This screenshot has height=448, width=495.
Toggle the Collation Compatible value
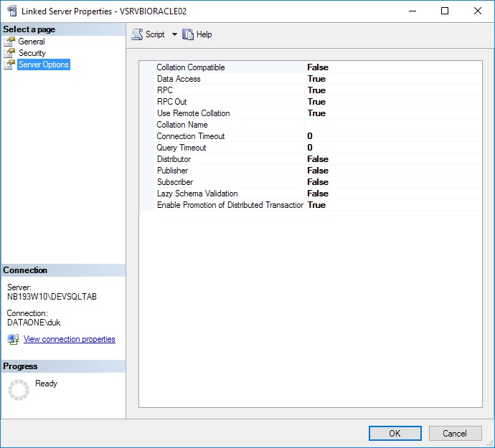pyautogui.click(x=318, y=67)
